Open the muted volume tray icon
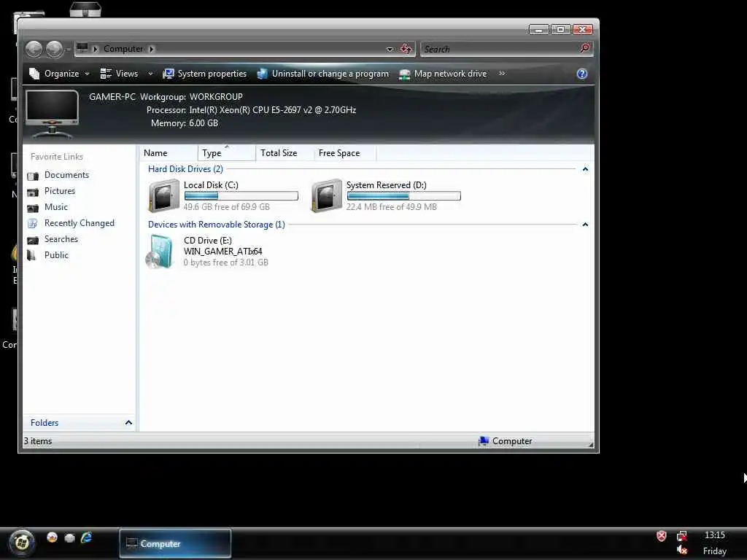The image size is (747, 560). coord(682,550)
